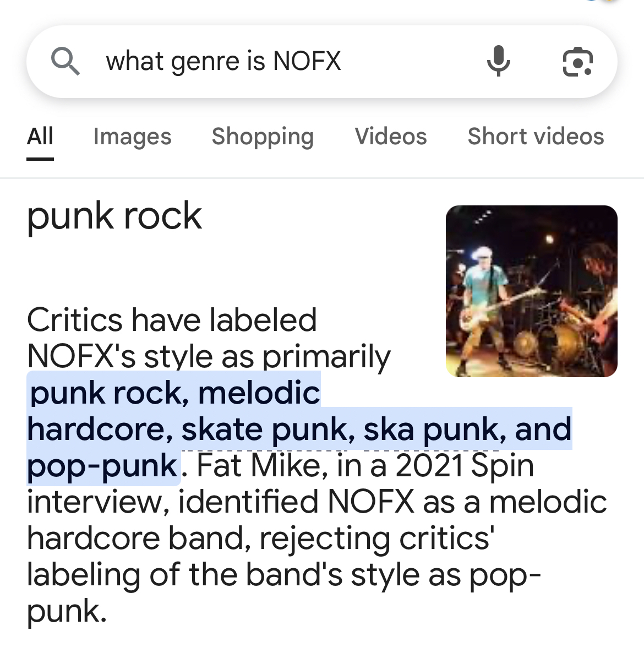The height and width of the screenshot is (658, 644).
Task: Tap the "hardcore band, rejecting critics'" line
Action: coord(260,538)
